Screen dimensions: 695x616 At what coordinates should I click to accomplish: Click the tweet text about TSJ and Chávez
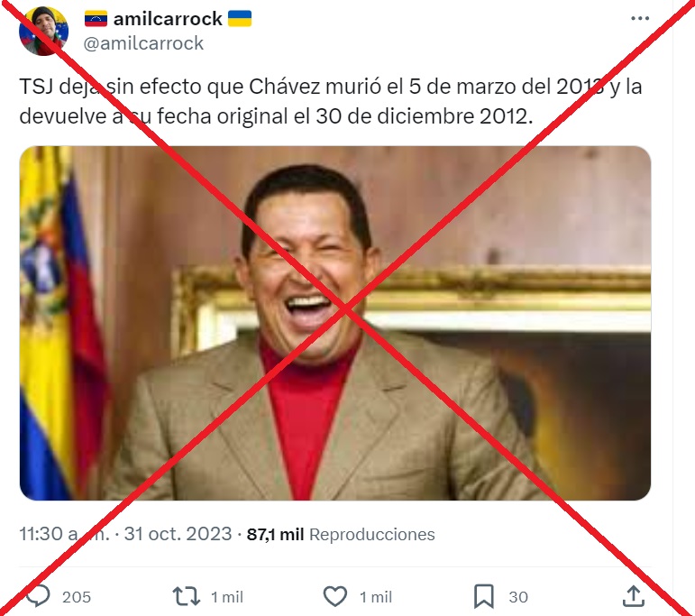click(x=331, y=101)
